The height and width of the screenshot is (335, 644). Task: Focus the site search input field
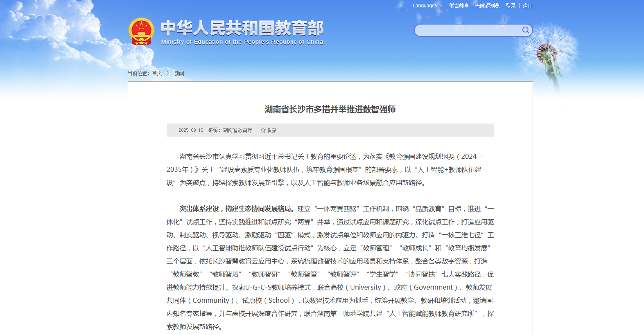click(x=468, y=30)
